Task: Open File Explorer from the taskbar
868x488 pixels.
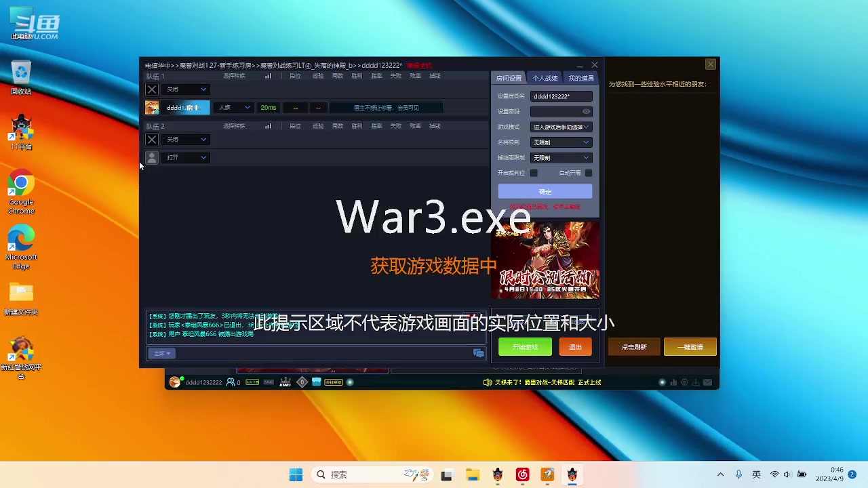Action: pyautogui.click(x=472, y=474)
